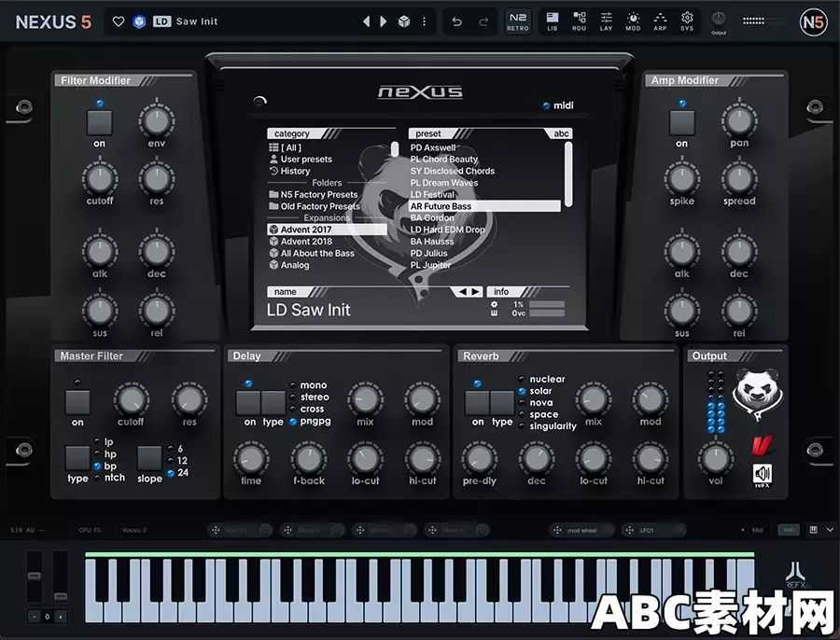This screenshot has height=640, width=840.
Task: Open the ARP arpeggiator page
Action: coord(660,21)
